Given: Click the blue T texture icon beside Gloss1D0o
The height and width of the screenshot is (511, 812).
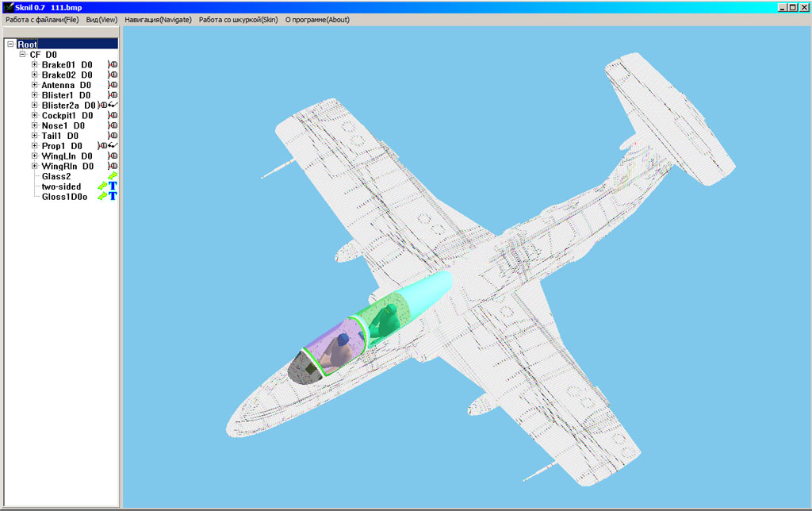Looking at the screenshot, I should click(113, 197).
